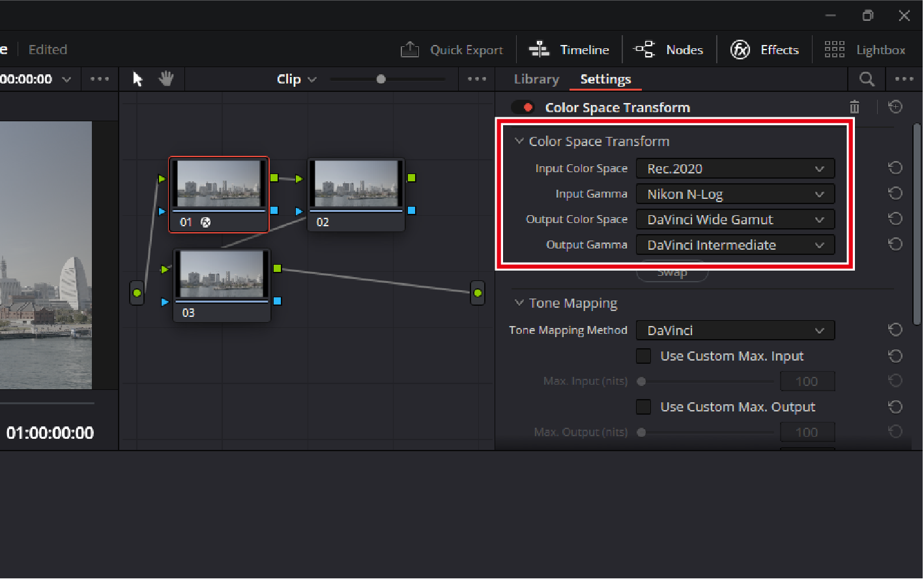Open the node graph options menu
Screen dimensions: 924x579
477,79
